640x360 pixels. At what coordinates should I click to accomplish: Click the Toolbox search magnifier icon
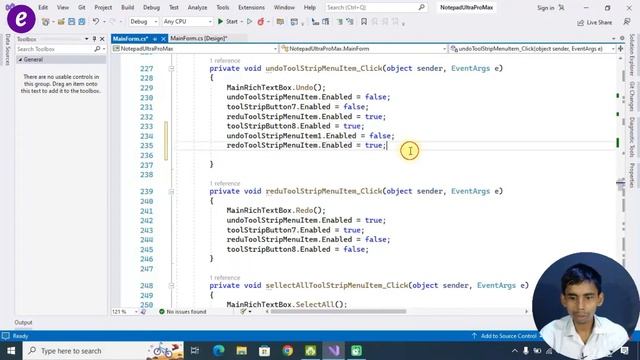pyautogui.click(x=97, y=49)
